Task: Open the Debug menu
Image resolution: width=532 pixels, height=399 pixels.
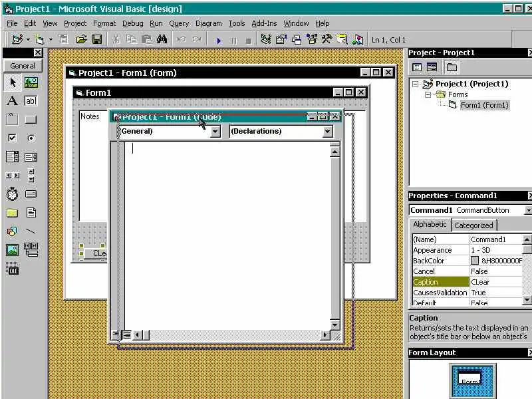Action: pos(132,23)
